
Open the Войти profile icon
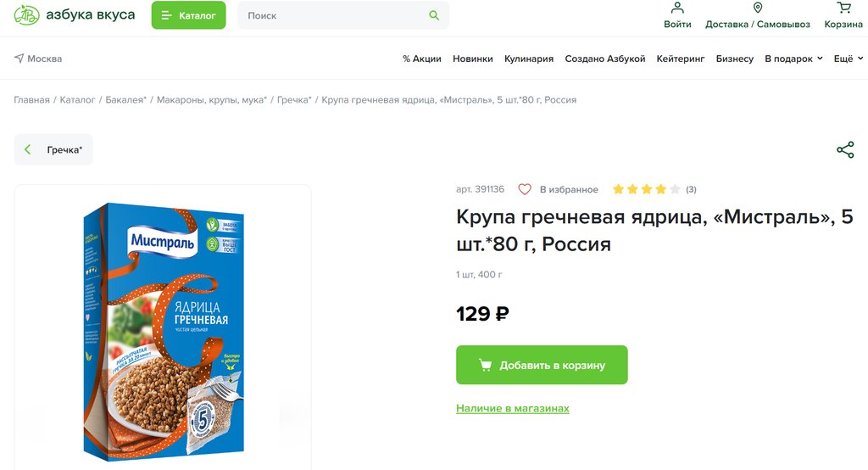click(677, 8)
